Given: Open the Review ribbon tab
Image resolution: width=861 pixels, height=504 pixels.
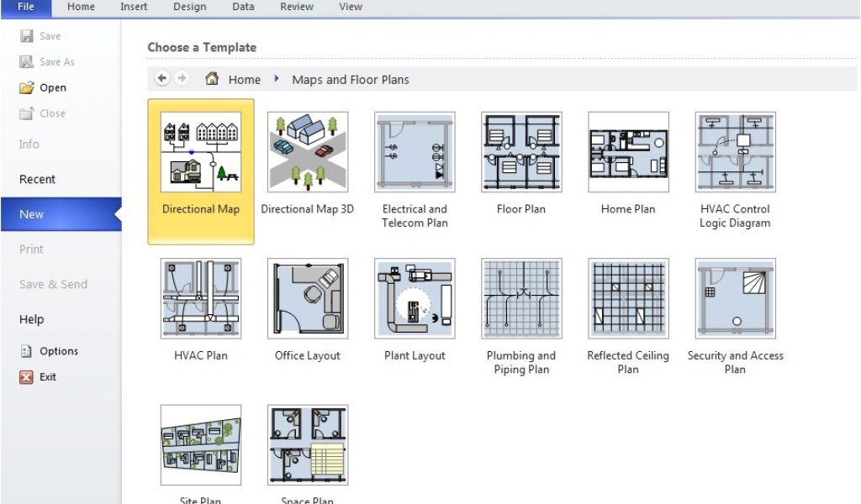Looking at the screenshot, I should tap(297, 7).
